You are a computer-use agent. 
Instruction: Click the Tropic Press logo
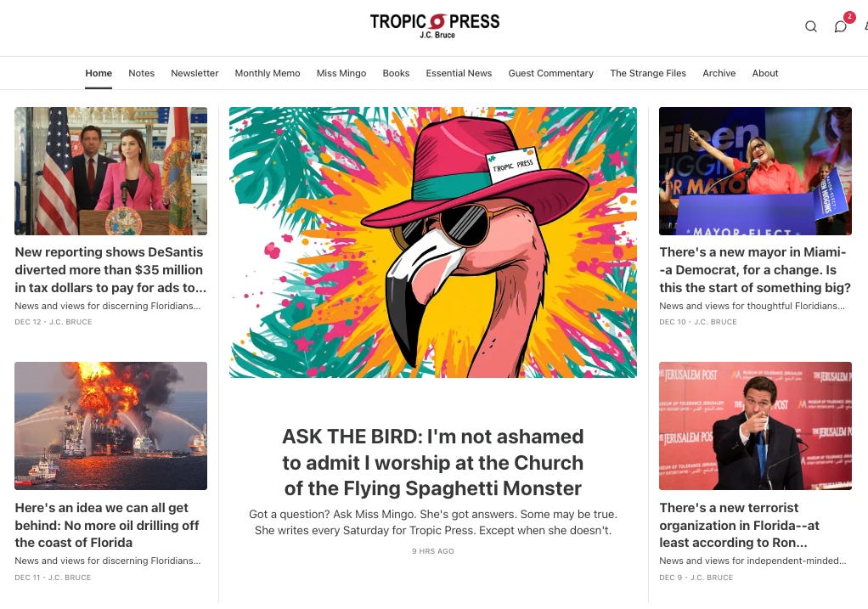pos(435,25)
